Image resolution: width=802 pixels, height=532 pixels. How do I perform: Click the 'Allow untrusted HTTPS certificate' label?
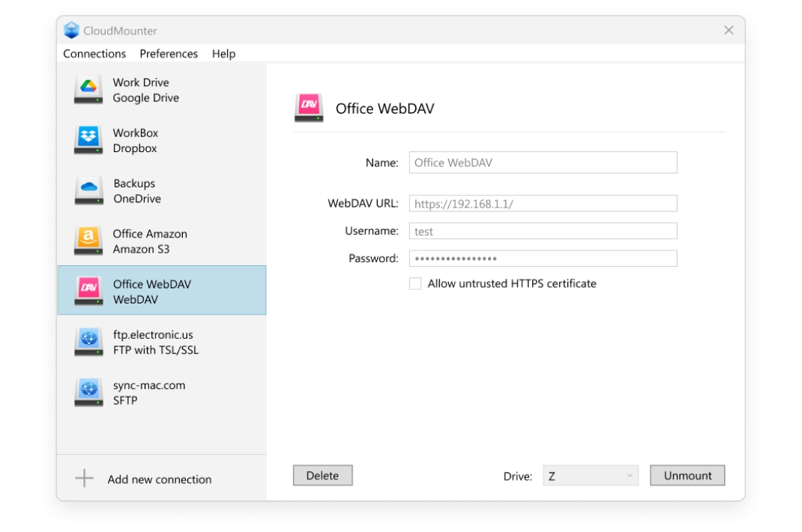[x=512, y=283]
